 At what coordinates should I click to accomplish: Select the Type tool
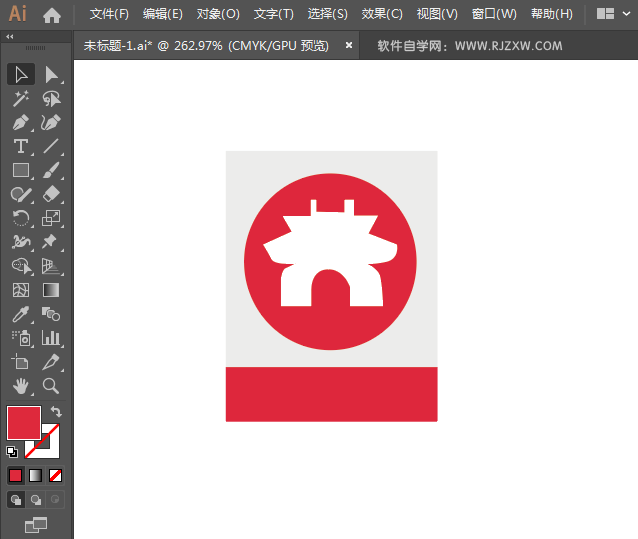click(21, 146)
